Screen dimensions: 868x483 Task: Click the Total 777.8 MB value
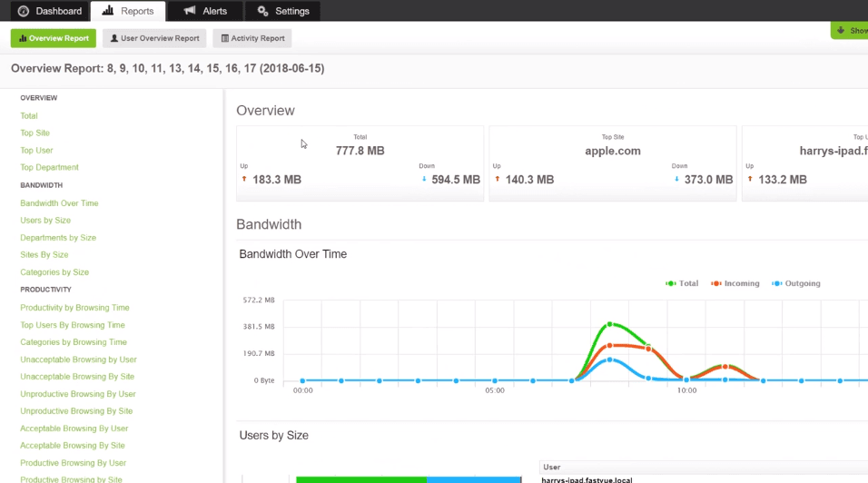tap(360, 151)
